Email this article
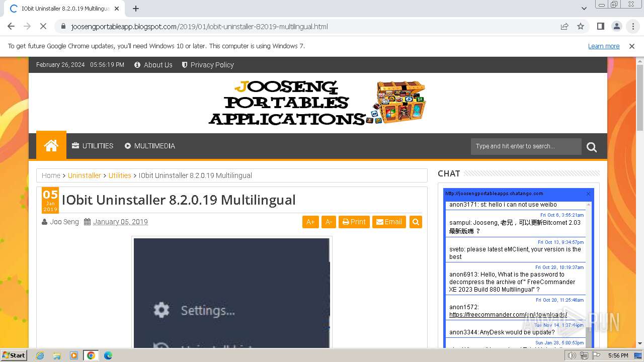Viewport: 644px width, 362px height. pos(389,222)
